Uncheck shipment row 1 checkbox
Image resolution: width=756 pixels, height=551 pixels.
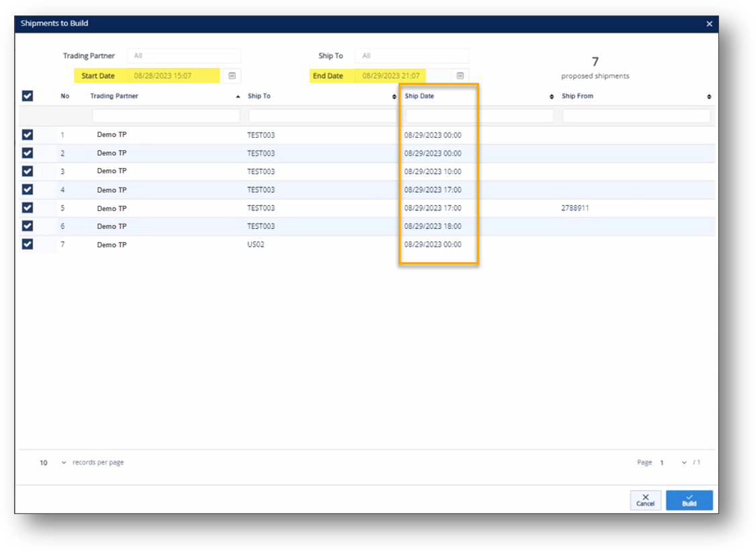click(x=28, y=134)
